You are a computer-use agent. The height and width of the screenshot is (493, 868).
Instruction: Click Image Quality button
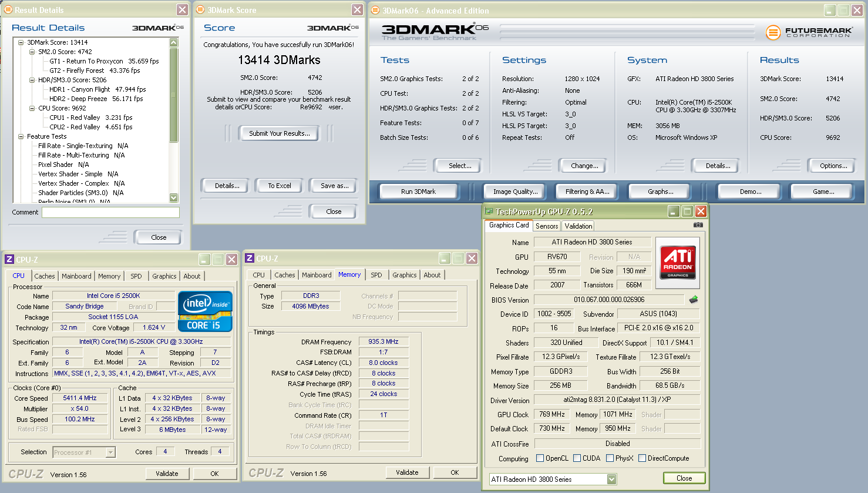pos(516,192)
